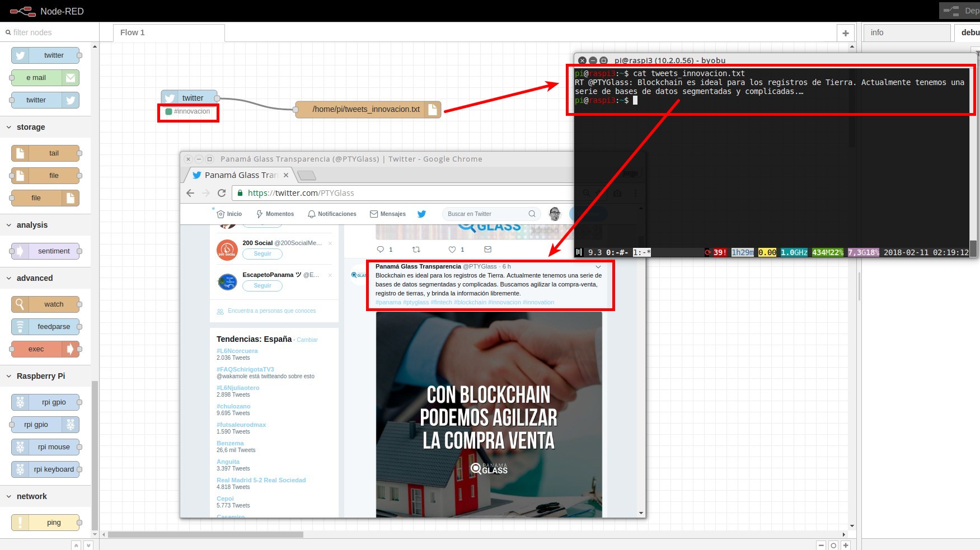Image resolution: width=980 pixels, height=550 pixels.
Task: Switch to the debug sidebar tab
Action: [968, 32]
